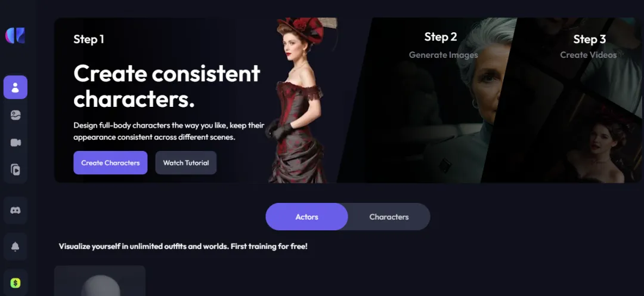Open the actor placeholder card thumbnail

point(100,281)
